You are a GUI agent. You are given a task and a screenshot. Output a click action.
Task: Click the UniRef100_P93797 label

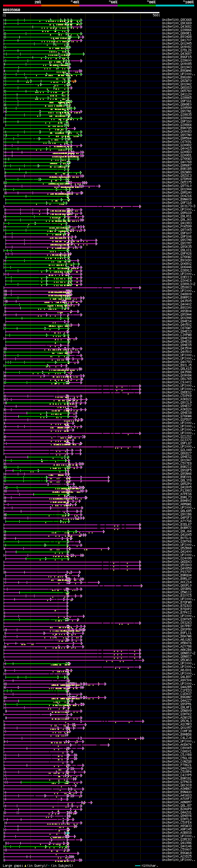click(x=177, y=572)
